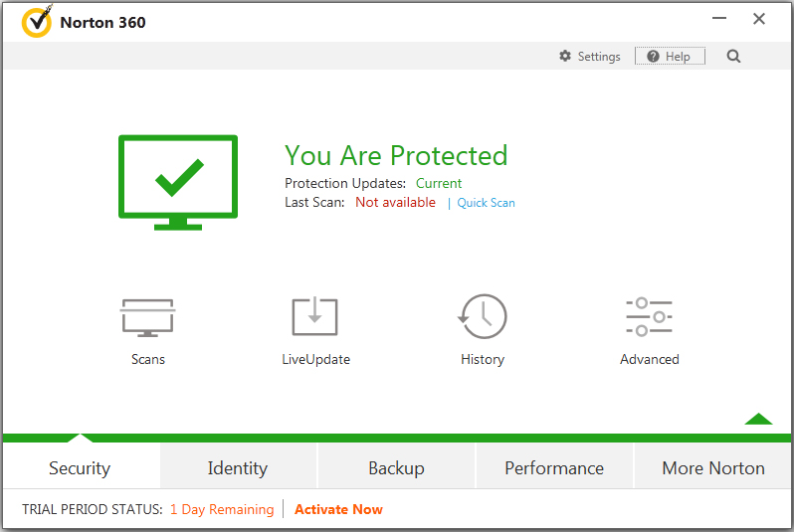Click the 1 Day Remaining status
794x532 pixels.
(x=221, y=509)
